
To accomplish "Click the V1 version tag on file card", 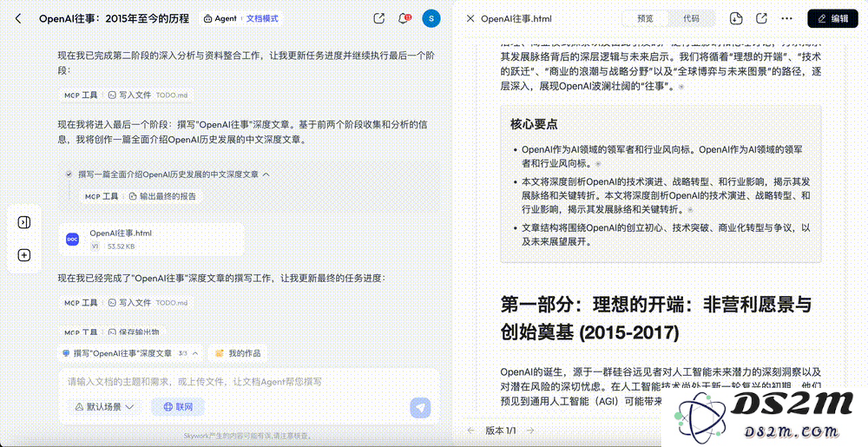I will click(x=95, y=247).
